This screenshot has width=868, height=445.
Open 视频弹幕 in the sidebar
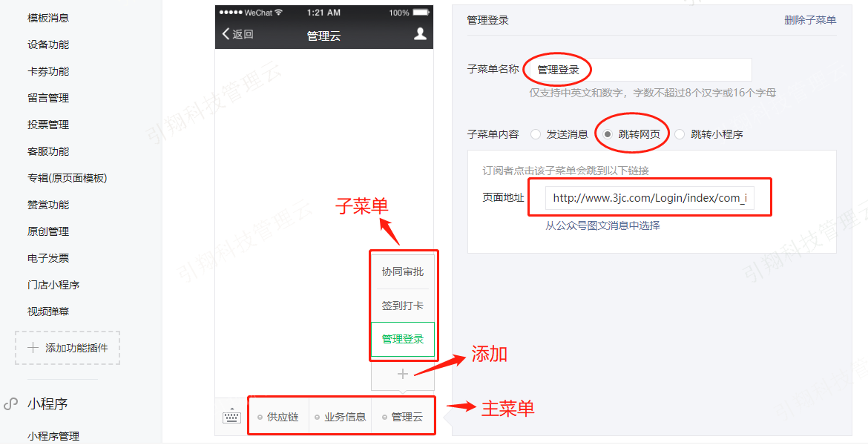point(48,311)
